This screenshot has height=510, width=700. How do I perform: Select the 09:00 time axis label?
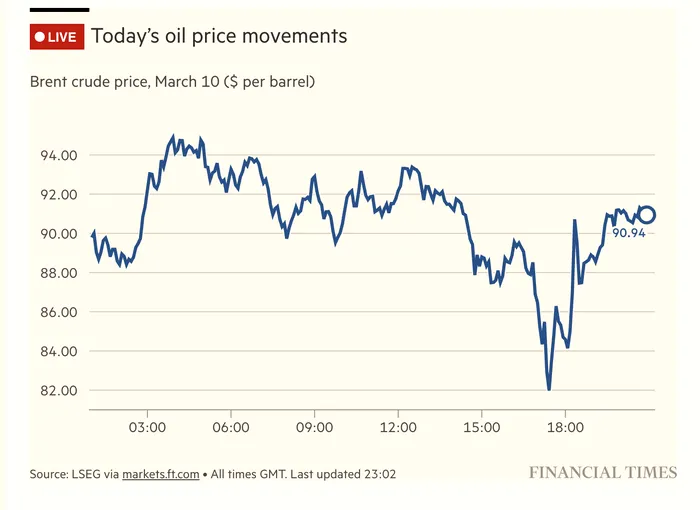[x=314, y=427]
